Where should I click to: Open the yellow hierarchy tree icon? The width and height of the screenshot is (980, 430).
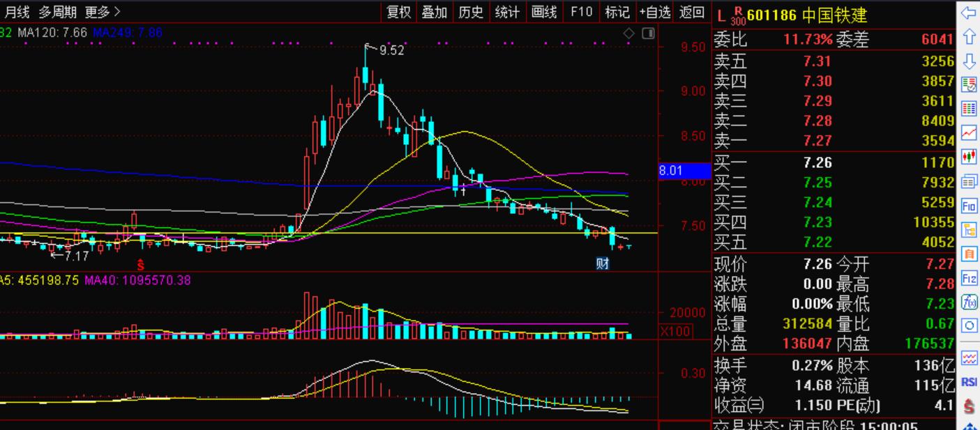pyautogui.click(x=969, y=229)
